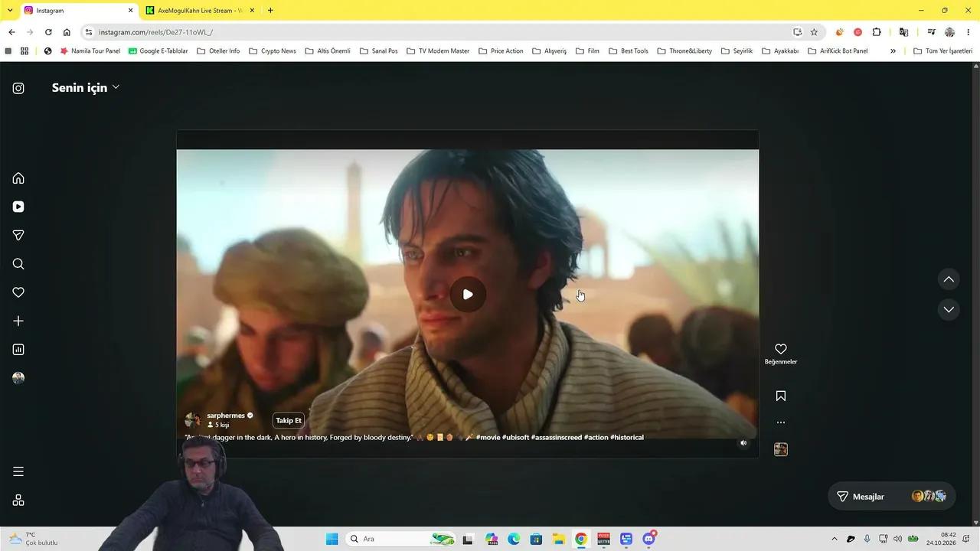This screenshot has width=980, height=551.
Task: Open the Best Tools bookmarks folder
Action: (x=629, y=51)
